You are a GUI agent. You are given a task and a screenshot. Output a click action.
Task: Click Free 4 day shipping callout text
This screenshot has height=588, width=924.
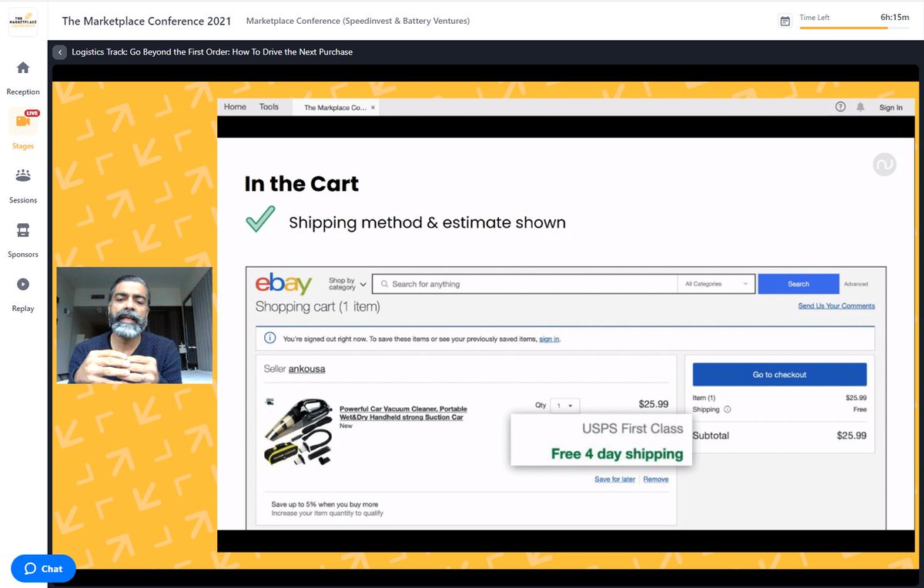pos(617,454)
